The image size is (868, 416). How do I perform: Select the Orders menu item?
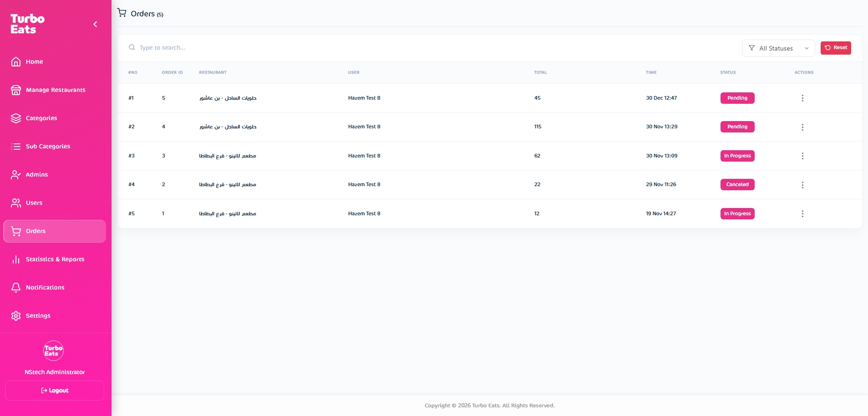click(36, 231)
